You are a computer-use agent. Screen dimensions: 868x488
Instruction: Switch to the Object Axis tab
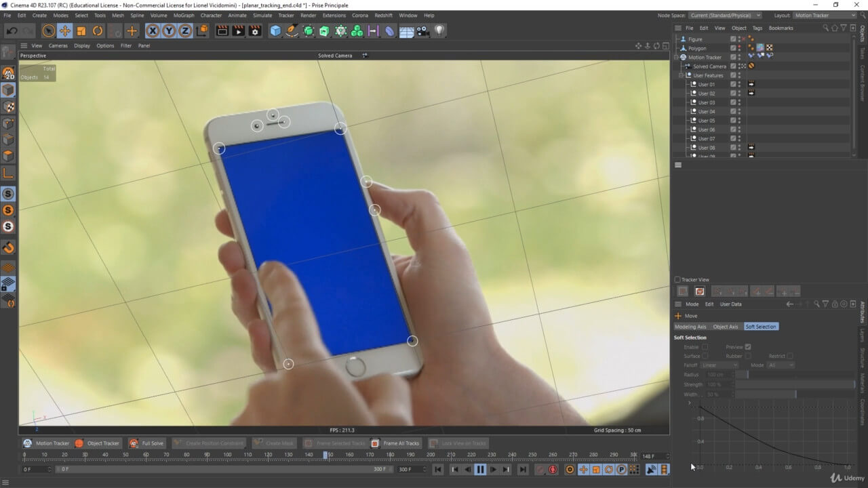pyautogui.click(x=725, y=327)
